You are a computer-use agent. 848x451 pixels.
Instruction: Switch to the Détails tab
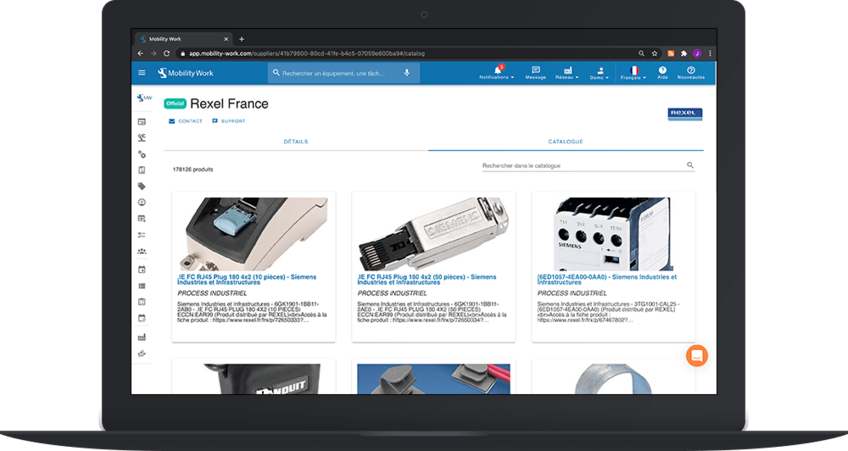(x=296, y=142)
